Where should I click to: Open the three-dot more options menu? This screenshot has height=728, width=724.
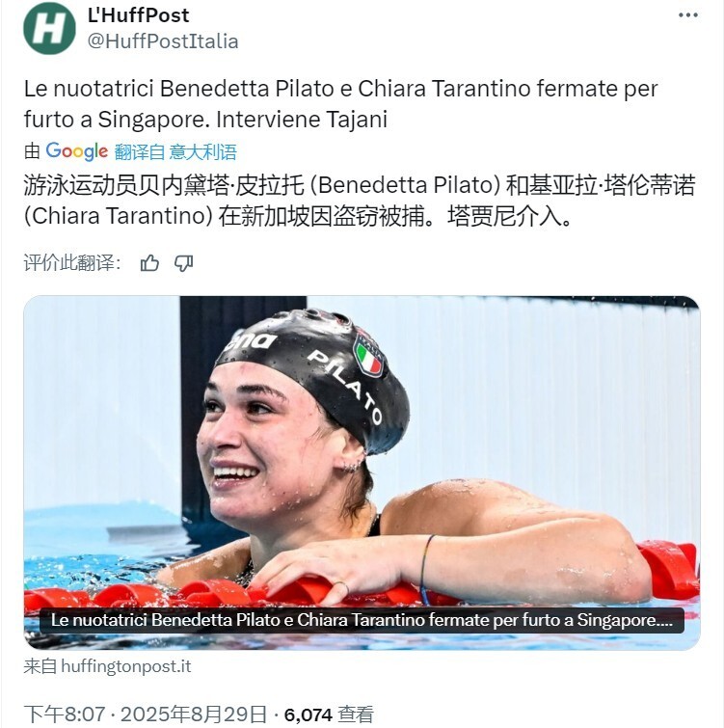[x=687, y=15]
